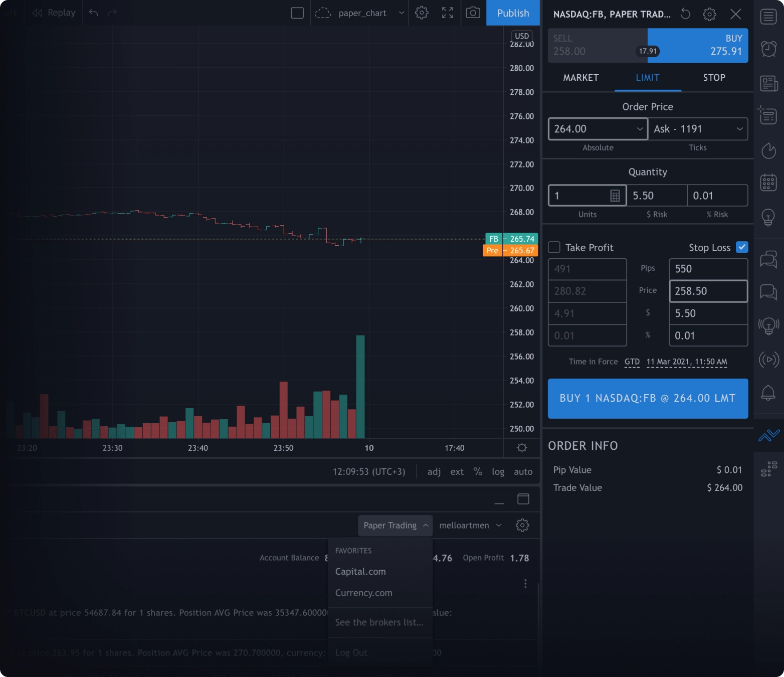The width and height of the screenshot is (784, 677).
Task: Switch to the STOP order tab
Action: tap(714, 78)
